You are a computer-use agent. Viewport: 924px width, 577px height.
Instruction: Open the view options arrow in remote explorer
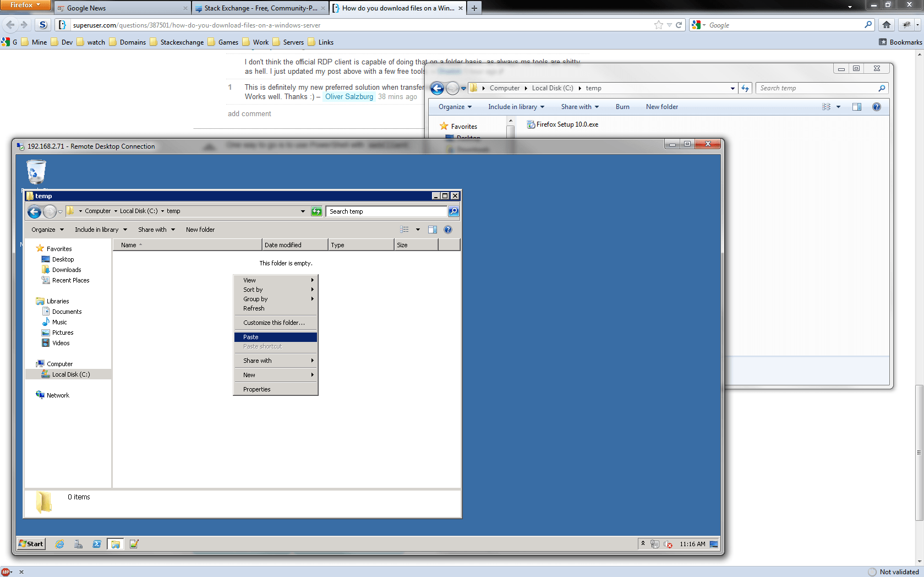pyautogui.click(x=418, y=230)
